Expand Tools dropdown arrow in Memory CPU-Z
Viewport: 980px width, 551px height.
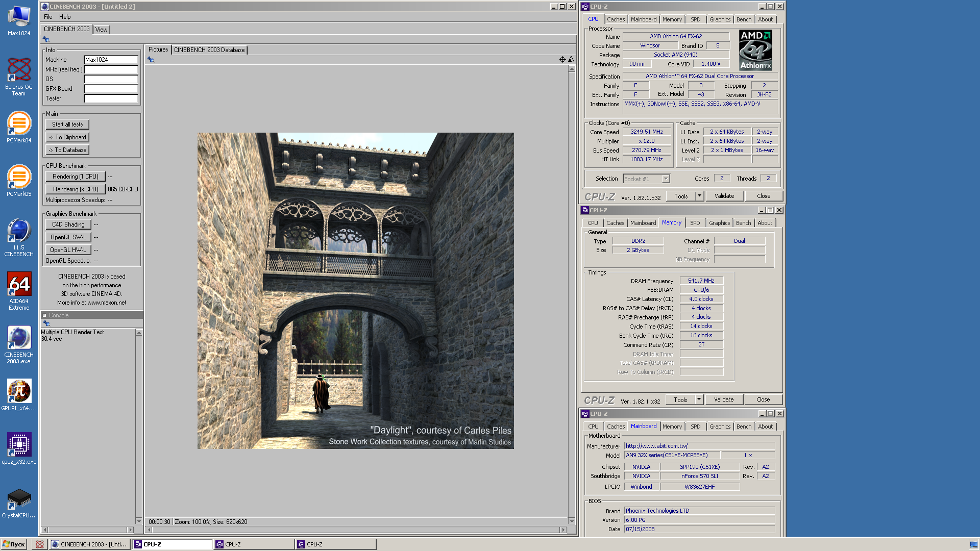699,399
